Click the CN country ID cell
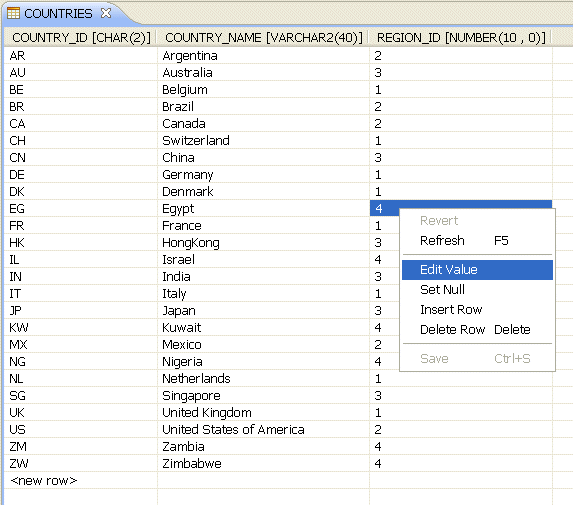 point(81,158)
